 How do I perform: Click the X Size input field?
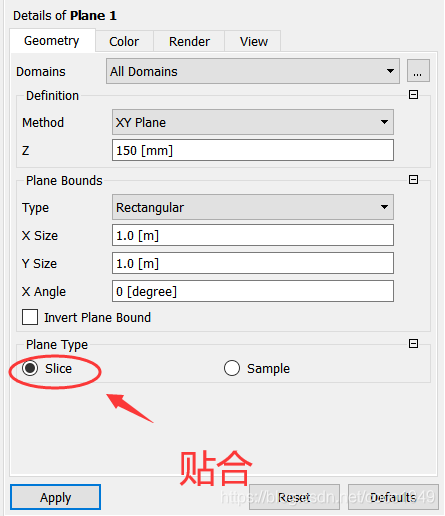[x=253, y=235]
